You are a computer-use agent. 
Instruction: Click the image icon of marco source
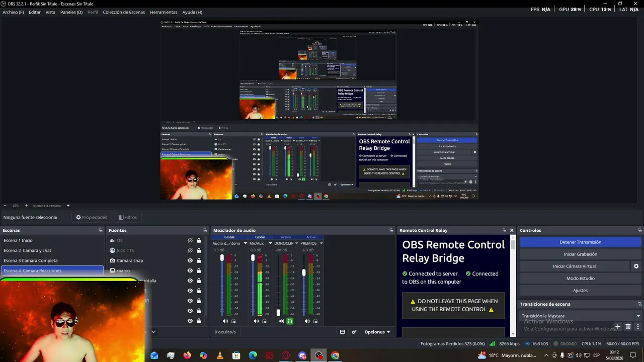pyautogui.click(x=113, y=270)
